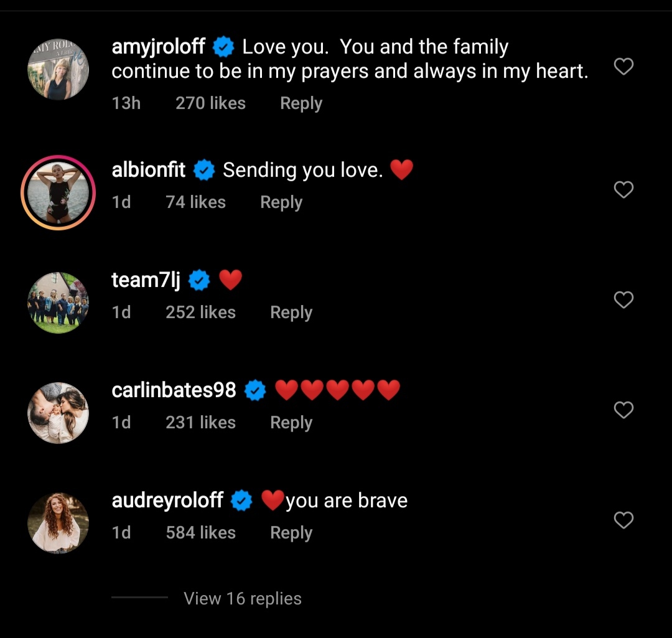Open the audreyroloff username link
The image size is (672, 638).
[x=167, y=500]
